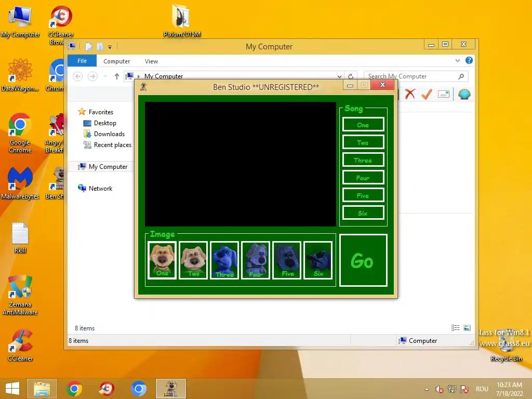This screenshot has height=399, width=532.
Task: Click the big Go button
Action: pyautogui.click(x=363, y=260)
